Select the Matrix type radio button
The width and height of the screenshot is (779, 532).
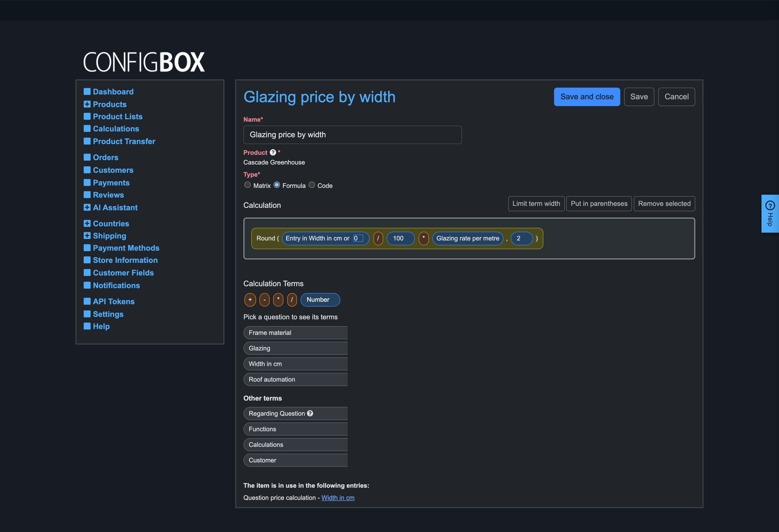pos(248,185)
